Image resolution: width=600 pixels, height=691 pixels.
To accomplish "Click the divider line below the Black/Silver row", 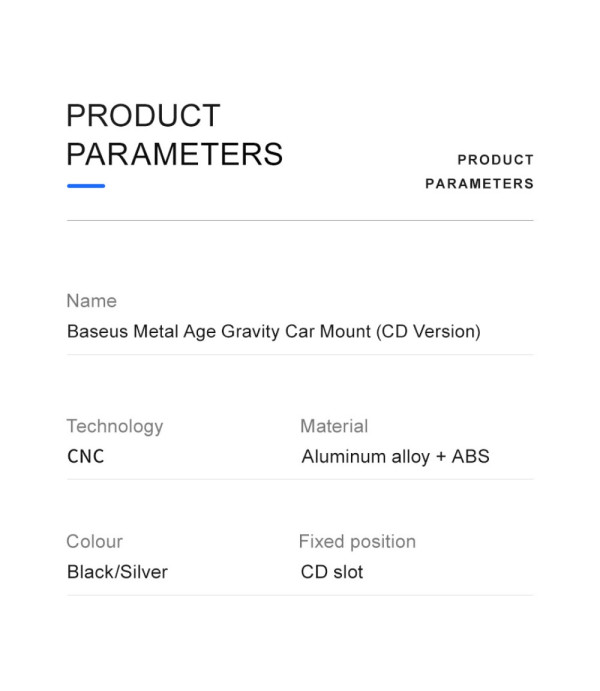I will point(300,595).
